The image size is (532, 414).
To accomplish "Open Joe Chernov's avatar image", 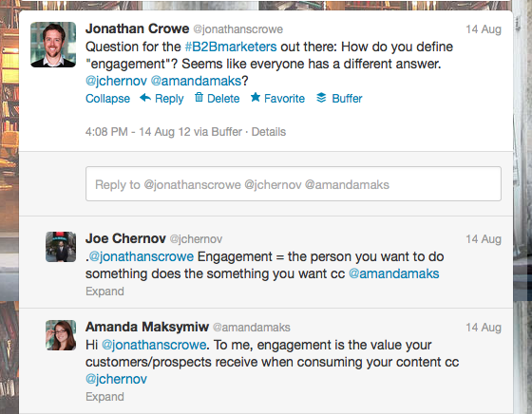I will click(61, 247).
